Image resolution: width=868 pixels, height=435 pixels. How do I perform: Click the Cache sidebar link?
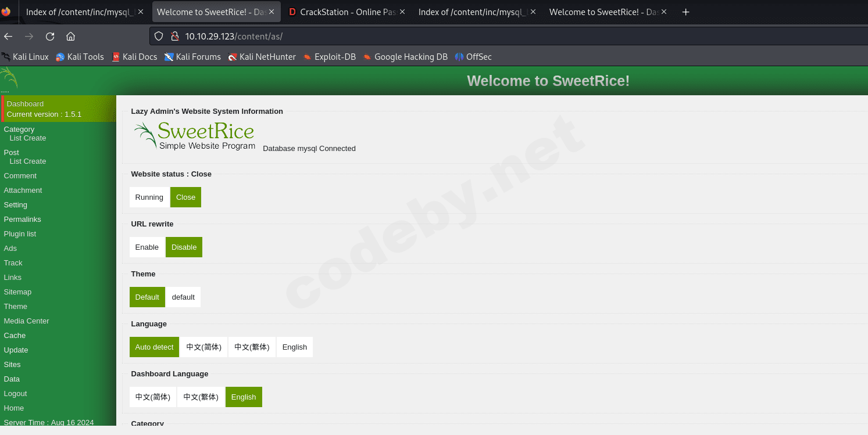coord(15,336)
